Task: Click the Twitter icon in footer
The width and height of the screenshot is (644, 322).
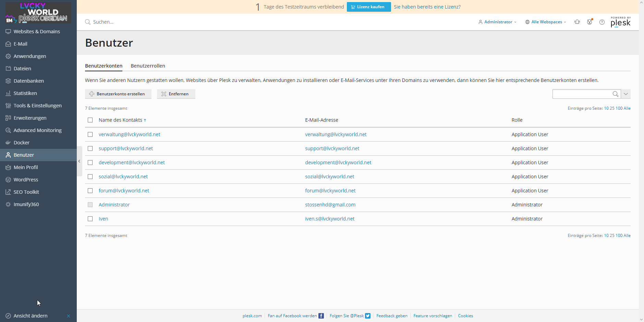Action: 368,316
